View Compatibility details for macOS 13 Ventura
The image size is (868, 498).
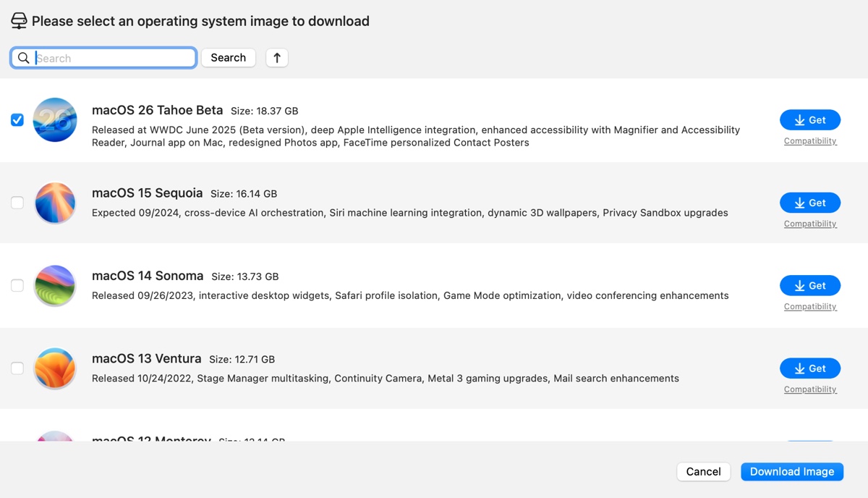pyautogui.click(x=810, y=389)
